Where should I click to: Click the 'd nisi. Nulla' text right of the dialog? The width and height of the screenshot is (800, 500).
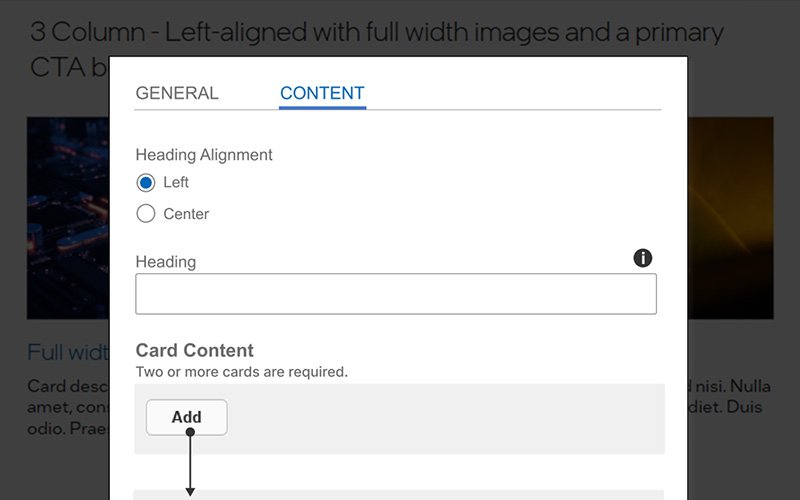pos(730,386)
